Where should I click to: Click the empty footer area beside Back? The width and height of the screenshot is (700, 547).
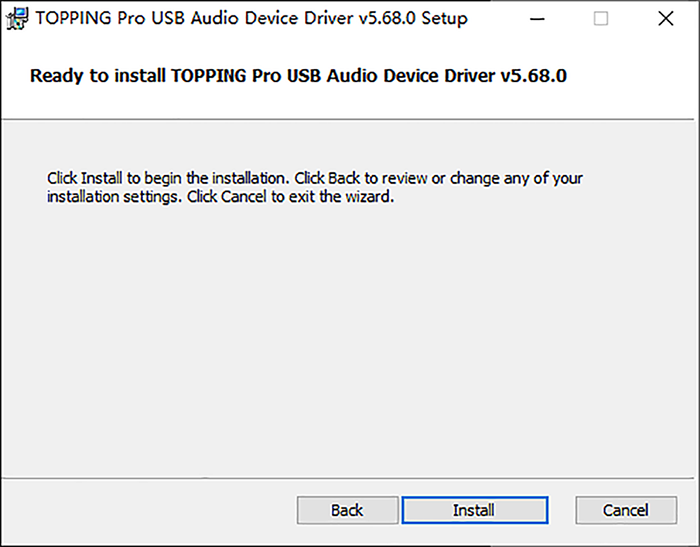point(147,510)
